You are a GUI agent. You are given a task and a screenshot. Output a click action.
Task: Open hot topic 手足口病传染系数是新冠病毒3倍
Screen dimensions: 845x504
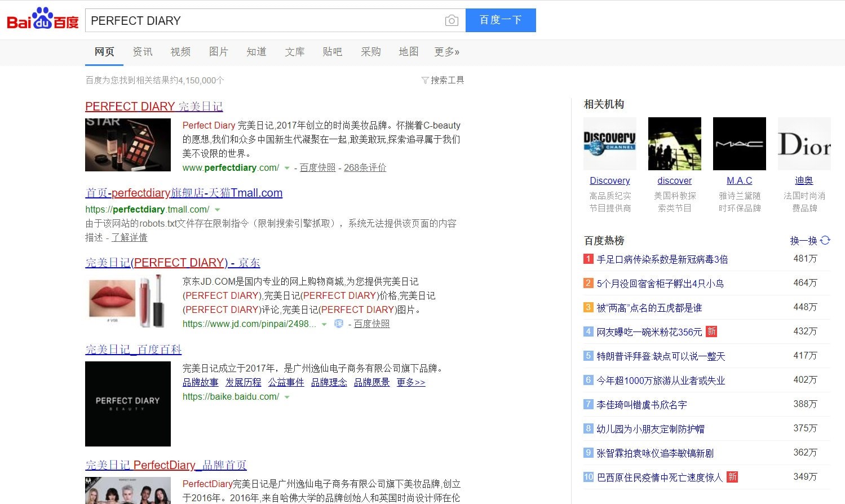pyautogui.click(x=662, y=259)
